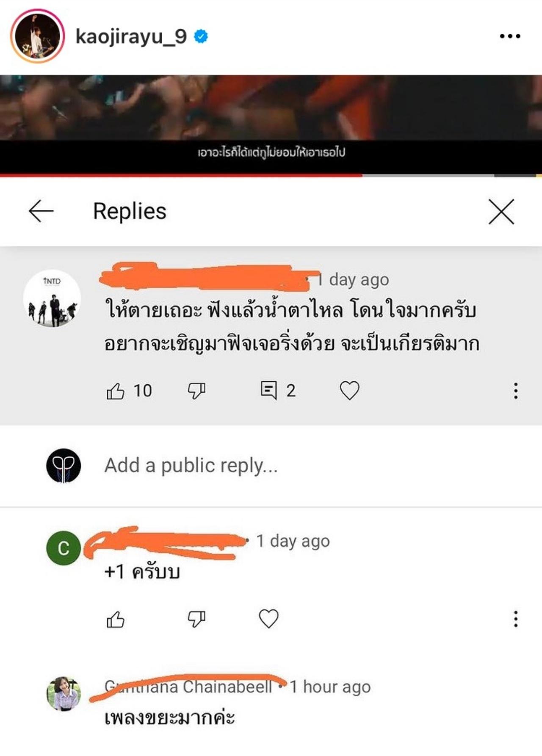Screen dimensions: 542x756
Task: Heart the '+1 ครับบ' reply
Action: 268,619
